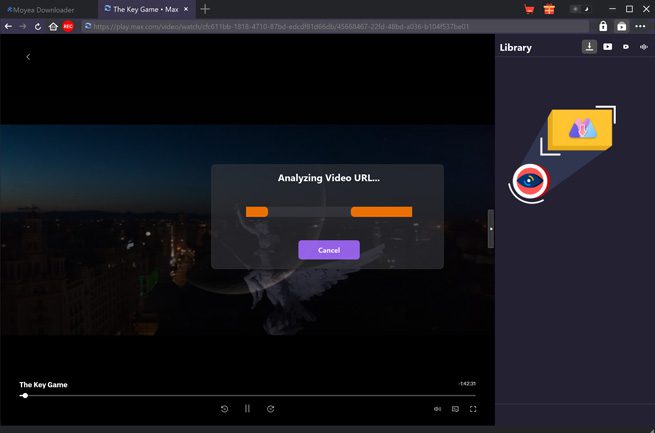Click the shopping cart icon
Viewport: 655px width, 433px height.
pos(529,9)
